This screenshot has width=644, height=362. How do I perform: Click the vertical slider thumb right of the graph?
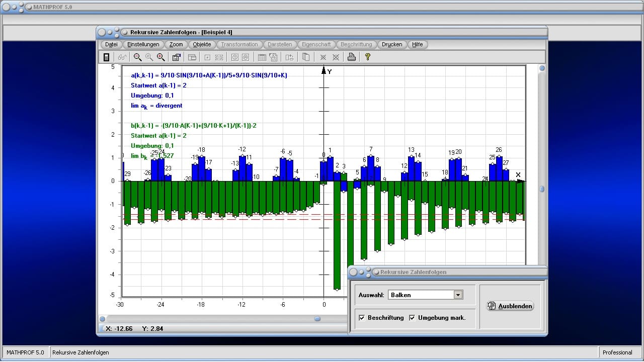pyautogui.click(x=542, y=189)
